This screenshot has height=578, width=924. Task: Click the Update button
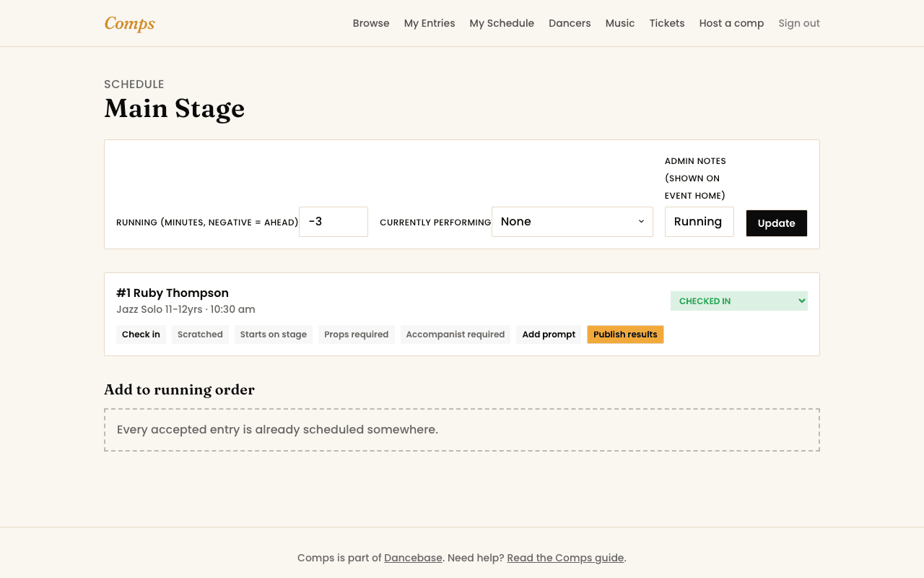pos(777,223)
